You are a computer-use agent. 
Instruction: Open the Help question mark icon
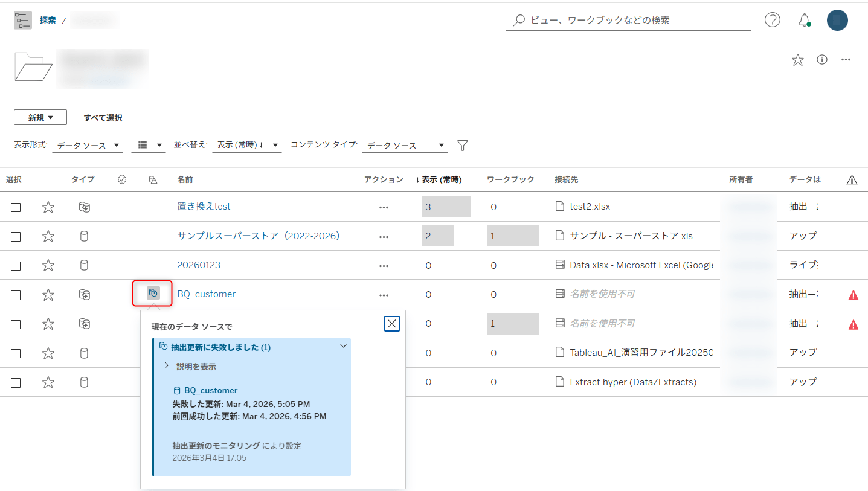tap(772, 20)
